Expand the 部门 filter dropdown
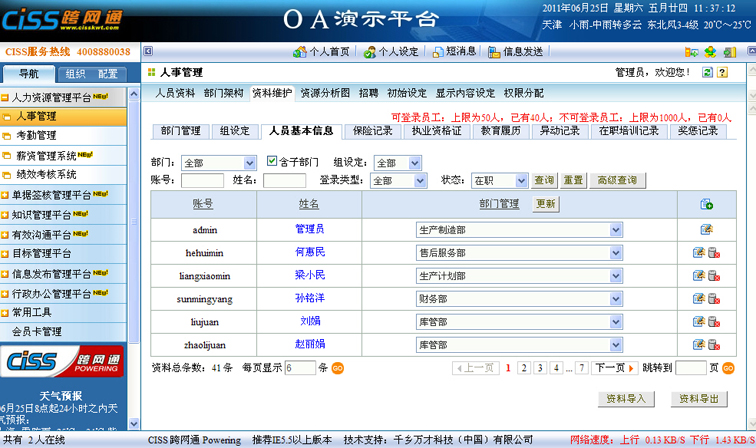Screen dimensions: 756x448 [x=219, y=162]
